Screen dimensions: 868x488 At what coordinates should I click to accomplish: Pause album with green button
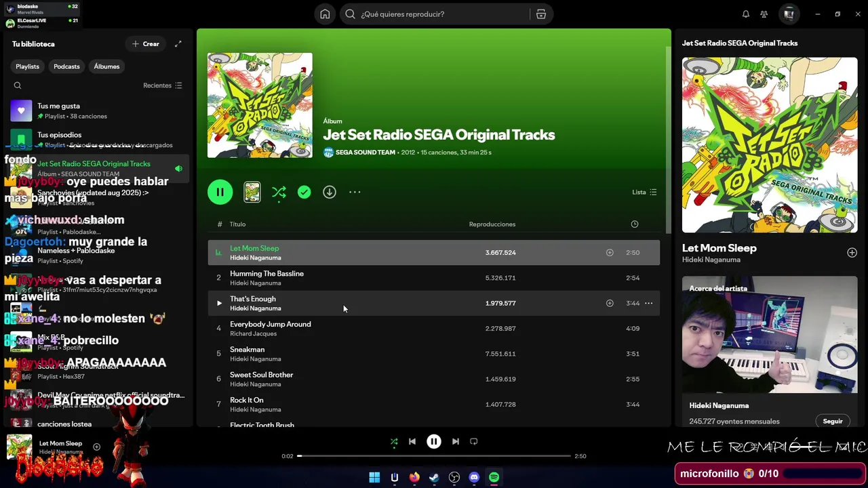pos(220,192)
